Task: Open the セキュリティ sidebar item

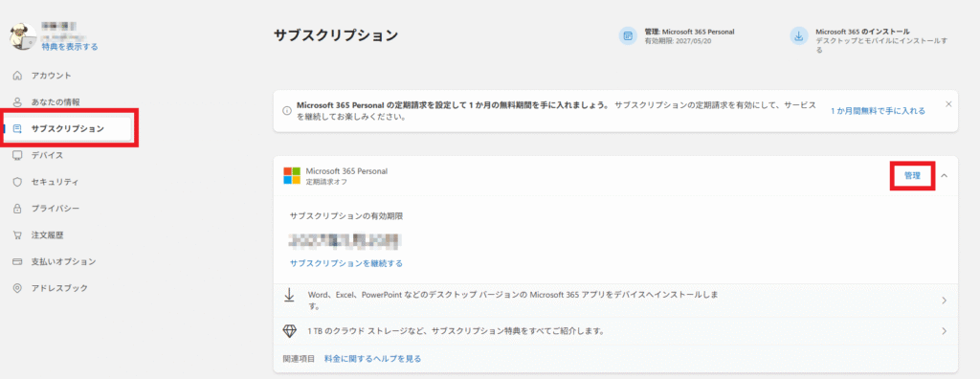Action: coord(55,182)
